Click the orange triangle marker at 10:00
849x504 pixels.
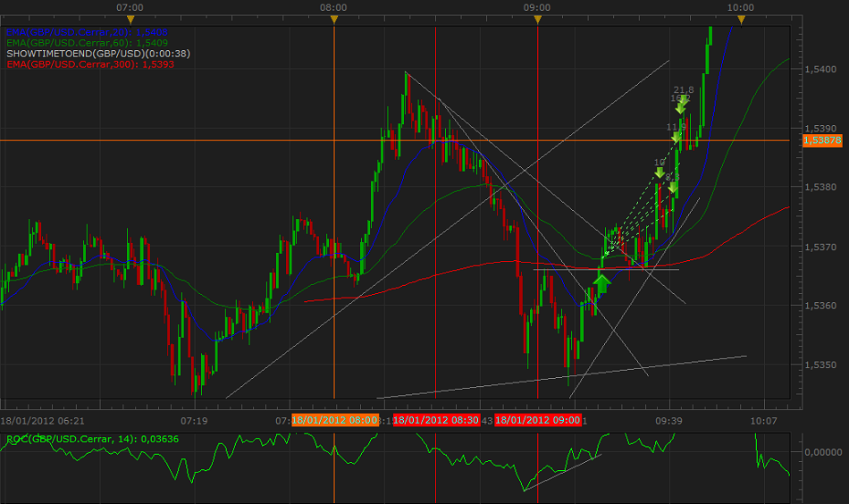coord(740,19)
